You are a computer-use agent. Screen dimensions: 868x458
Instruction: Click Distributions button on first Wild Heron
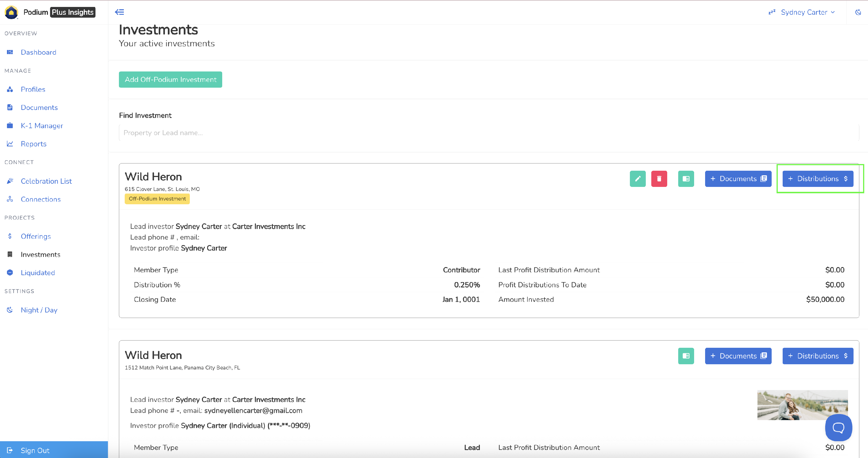(x=817, y=179)
